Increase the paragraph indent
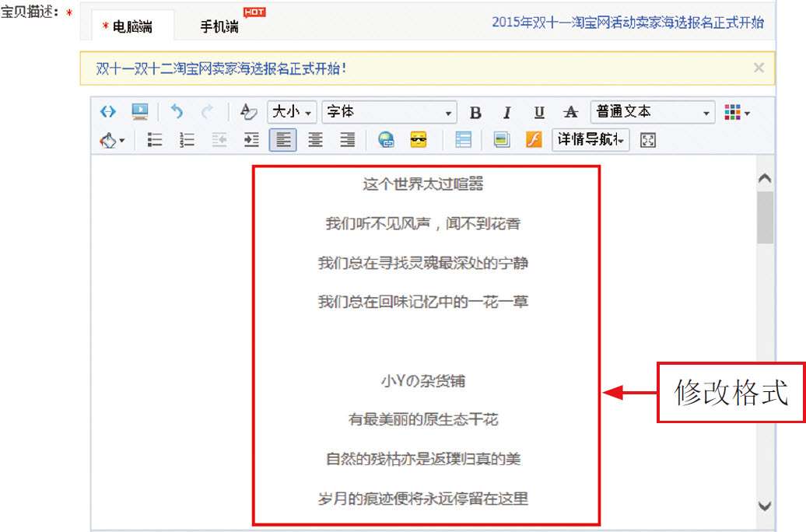 pos(251,140)
